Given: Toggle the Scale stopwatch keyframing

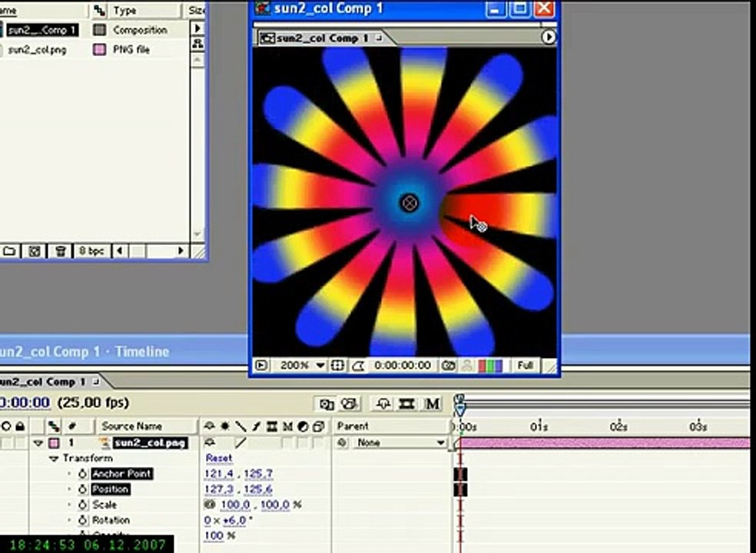Looking at the screenshot, I should point(83,505).
